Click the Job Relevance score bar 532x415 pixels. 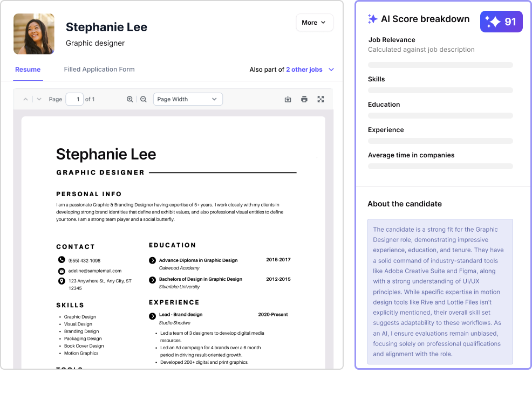click(440, 65)
